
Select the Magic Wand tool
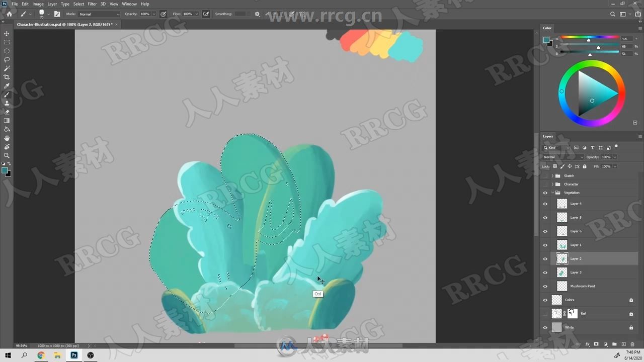(x=7, y=68)
